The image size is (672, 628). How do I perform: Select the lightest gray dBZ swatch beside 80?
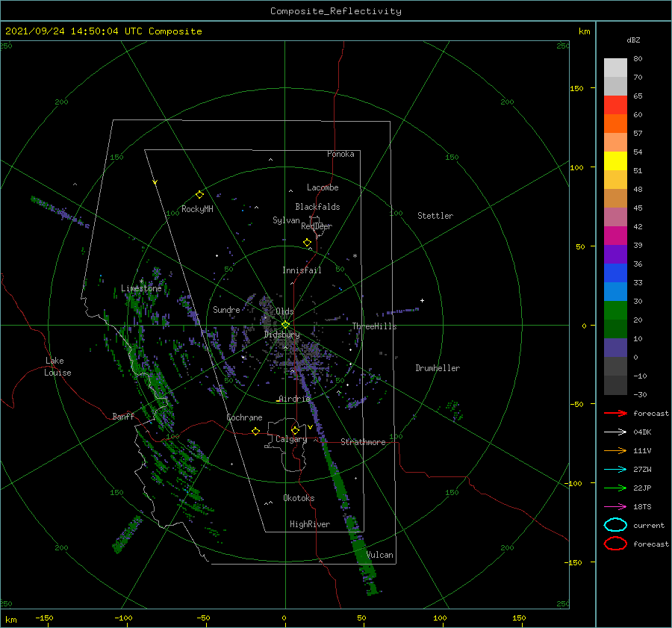[615, 67]
